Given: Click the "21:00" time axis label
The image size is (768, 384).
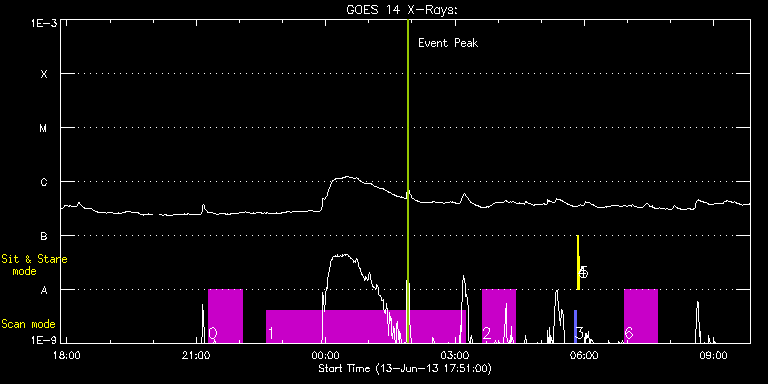Looking at the screenshot, I should tap(196, 355).
